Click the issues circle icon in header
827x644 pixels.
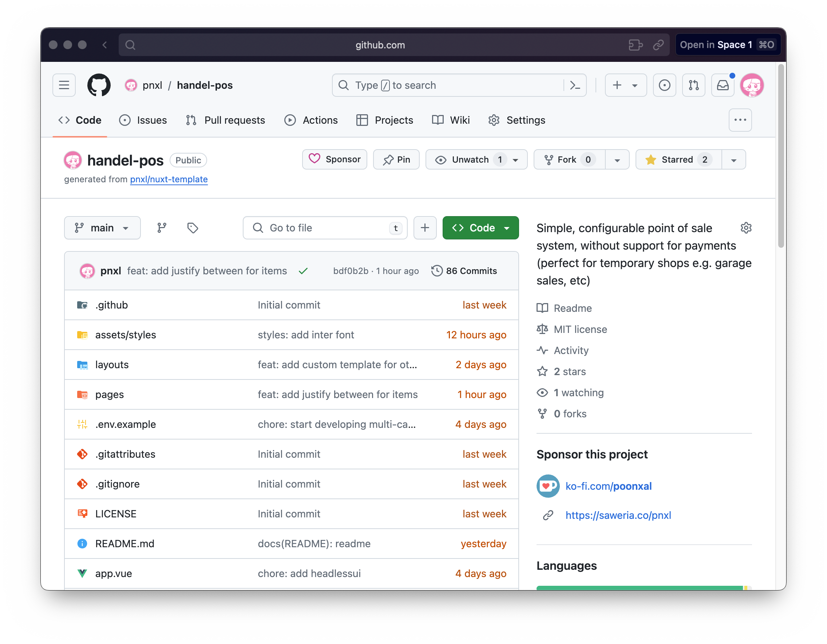(x=664, y=85)
